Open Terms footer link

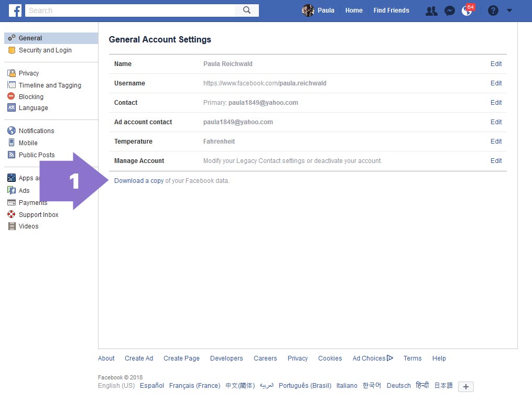pos(412,358)
